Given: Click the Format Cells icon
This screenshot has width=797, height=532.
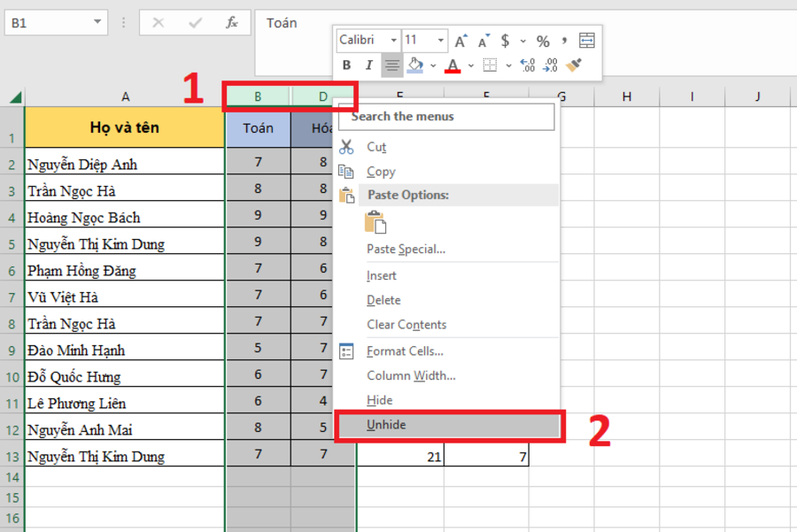Looking at the screenshot, I should (346, 351).
